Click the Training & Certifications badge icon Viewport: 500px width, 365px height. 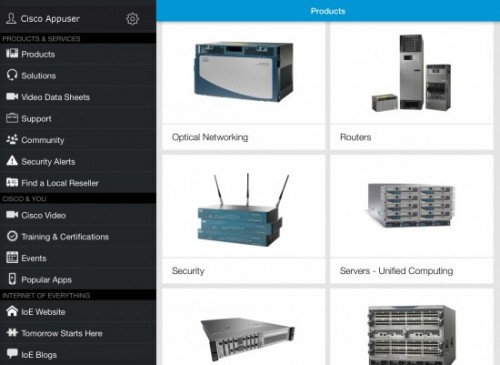12,236
